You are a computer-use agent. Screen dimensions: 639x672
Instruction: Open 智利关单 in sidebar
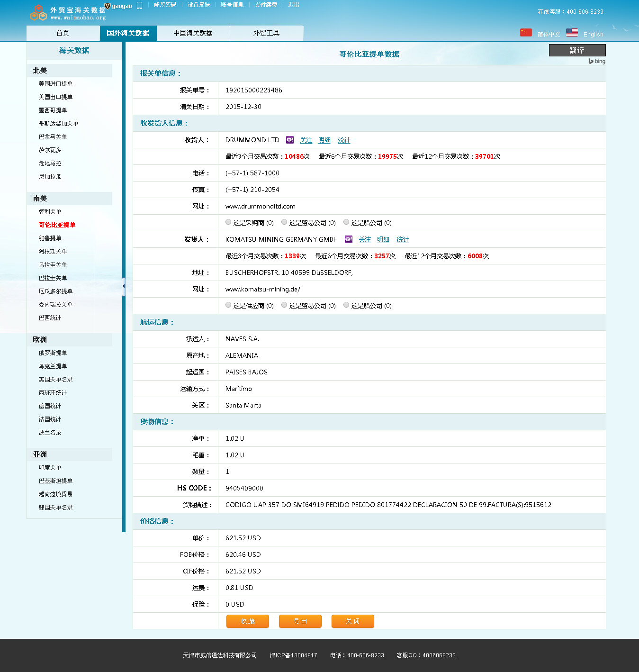tap(50, 212)
